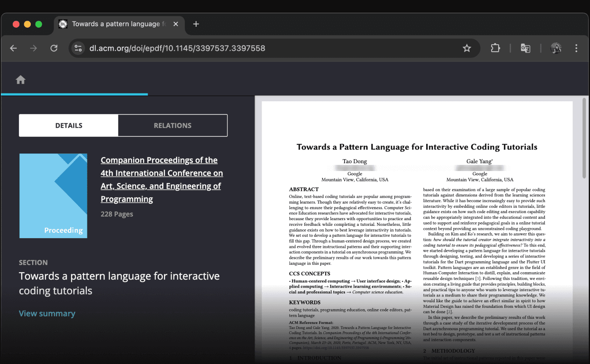Open a new browser tab
This screenshot has width=590, height=364.
pyautogui.click(x=196, y=24)
